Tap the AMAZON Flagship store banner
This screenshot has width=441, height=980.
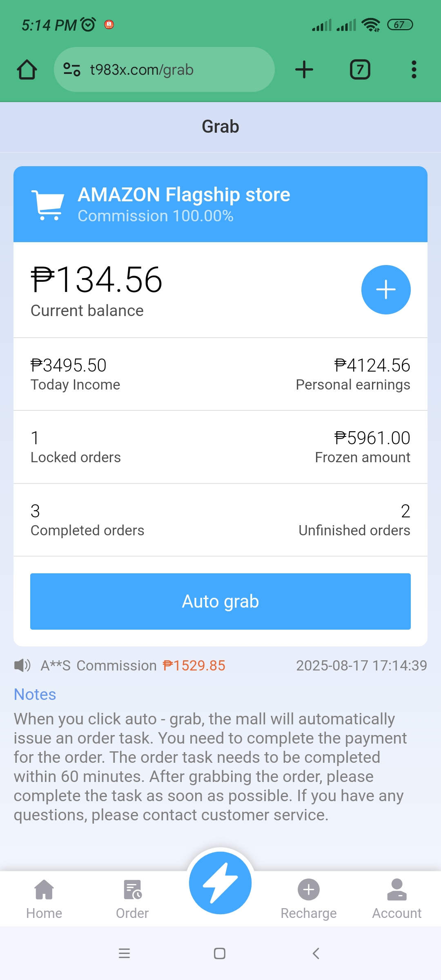coord(220,204)
